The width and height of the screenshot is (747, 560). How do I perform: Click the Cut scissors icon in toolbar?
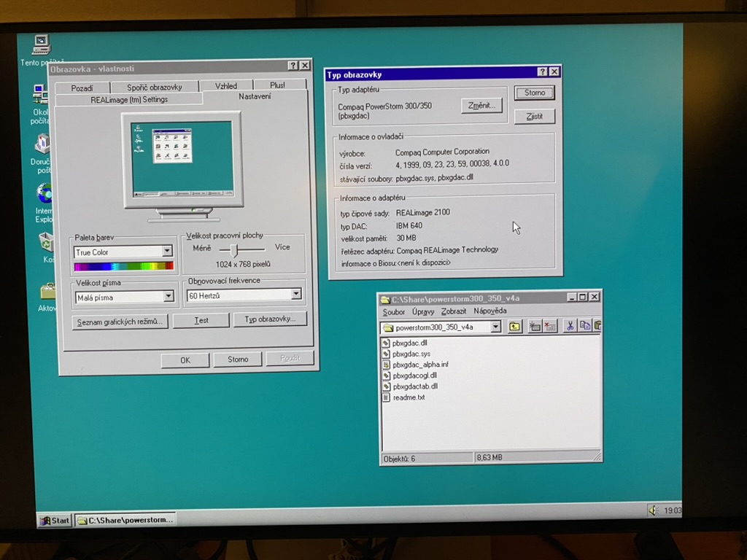[570, 326]
